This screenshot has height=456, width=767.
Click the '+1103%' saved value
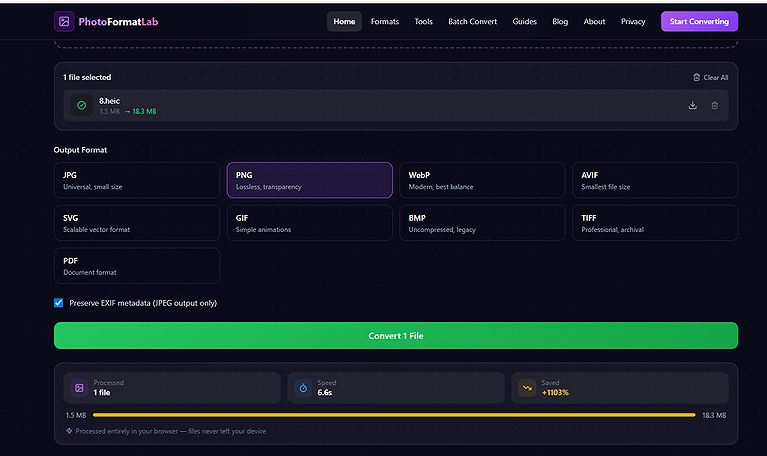[555, 392]
